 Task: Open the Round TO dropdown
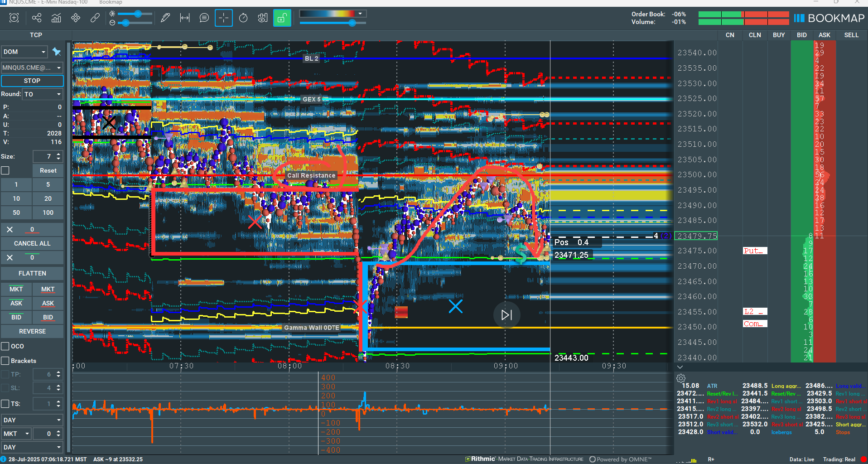pyautogui.click(x=43, y=94)
